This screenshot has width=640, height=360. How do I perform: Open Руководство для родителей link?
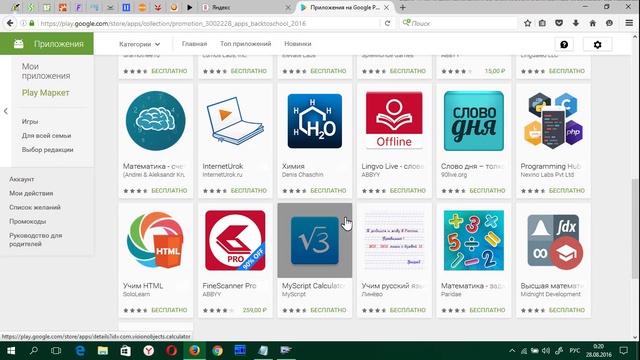click(36, 240)
